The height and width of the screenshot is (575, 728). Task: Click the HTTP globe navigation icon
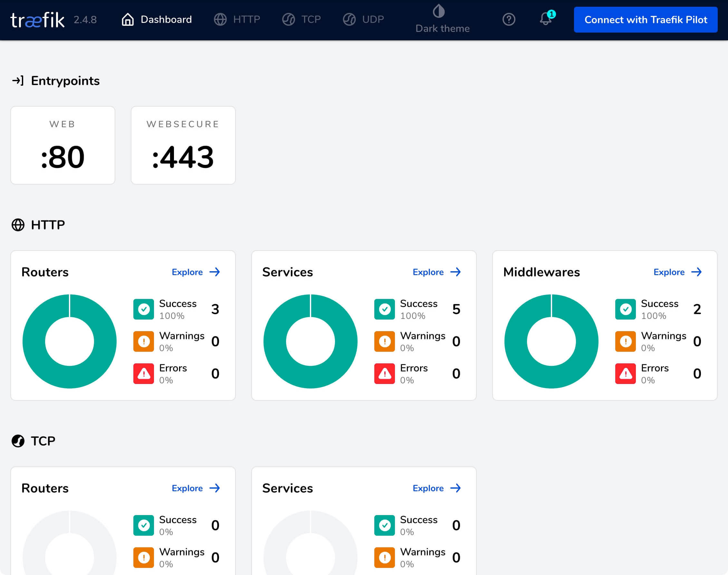tap(222, 20)
